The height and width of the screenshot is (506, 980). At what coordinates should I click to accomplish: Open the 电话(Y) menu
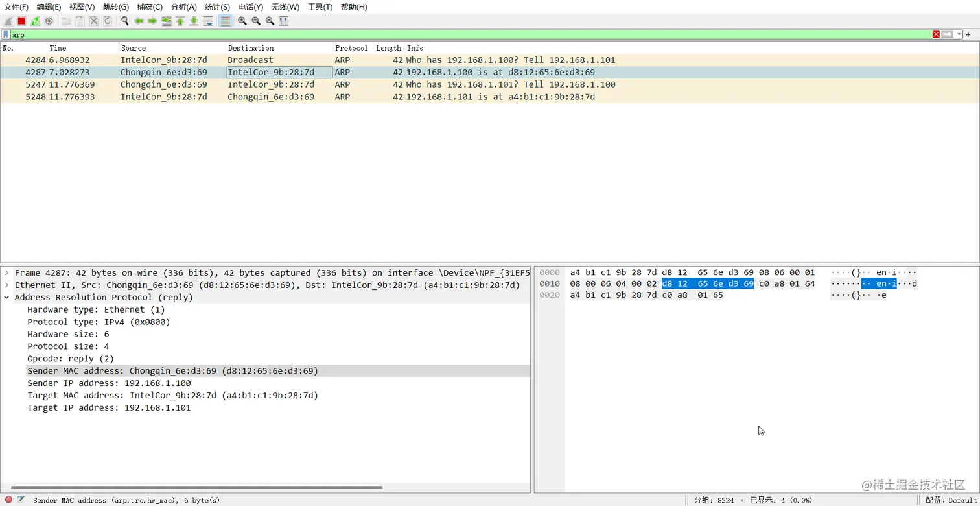(x=251, y=7)
